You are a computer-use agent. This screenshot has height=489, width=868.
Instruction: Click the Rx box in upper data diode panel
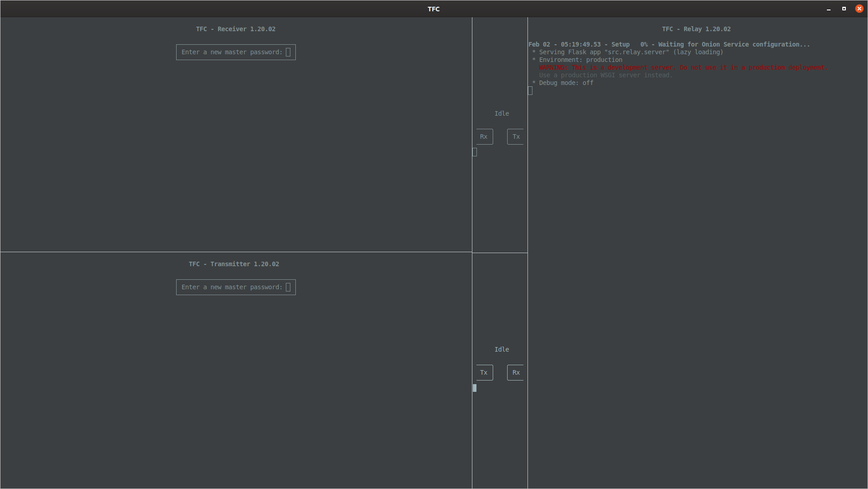coord(484,136)
